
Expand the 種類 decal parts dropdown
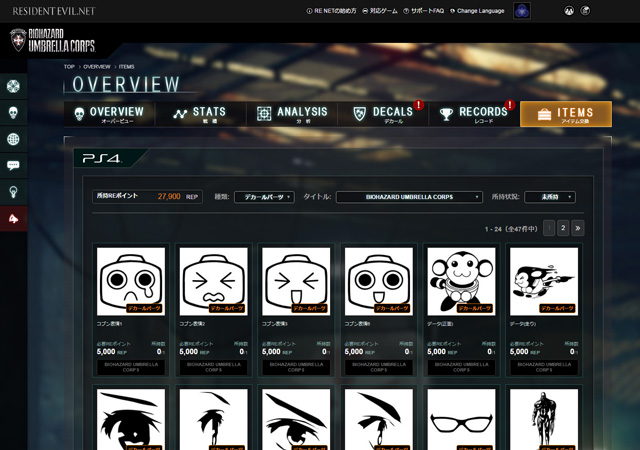[264, 197]
